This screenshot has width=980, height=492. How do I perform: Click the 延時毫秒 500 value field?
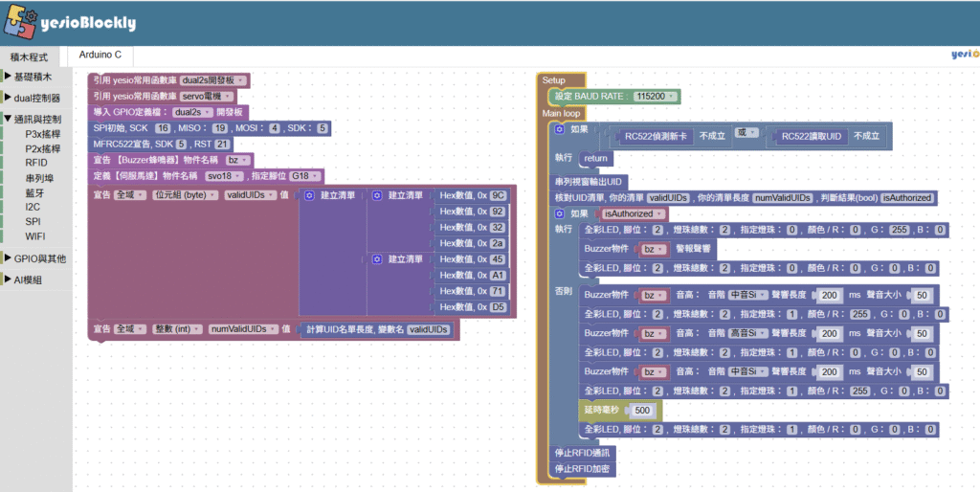click(x=642, y=410)
